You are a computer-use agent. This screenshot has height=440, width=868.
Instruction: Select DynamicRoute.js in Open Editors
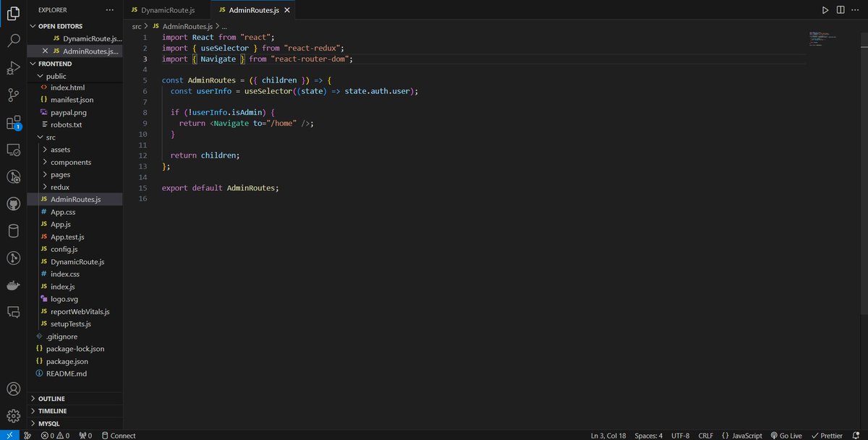pyautogui.click(x=75, y=38)
